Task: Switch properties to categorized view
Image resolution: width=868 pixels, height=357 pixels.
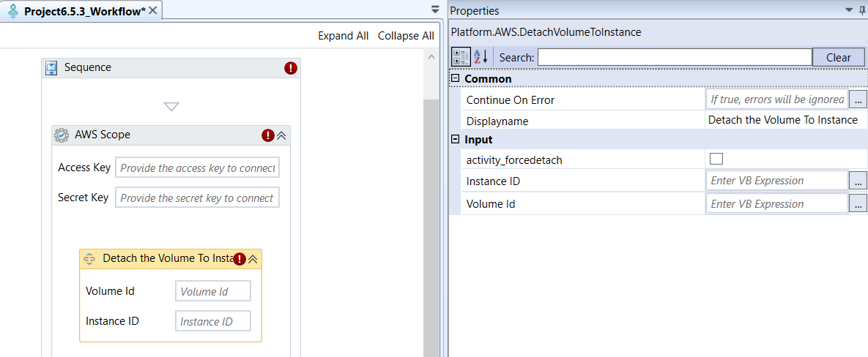Action: click(461, 57)
